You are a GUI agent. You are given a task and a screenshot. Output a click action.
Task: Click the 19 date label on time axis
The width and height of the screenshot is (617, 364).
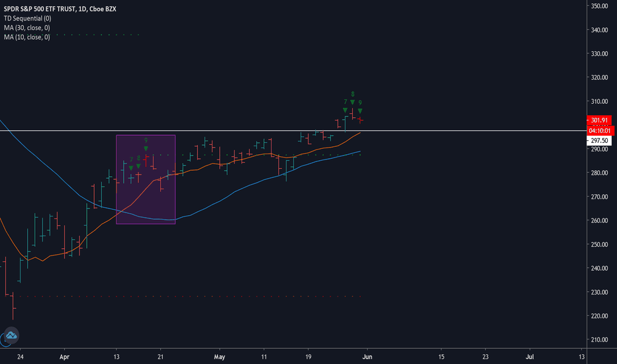(308, 357)
